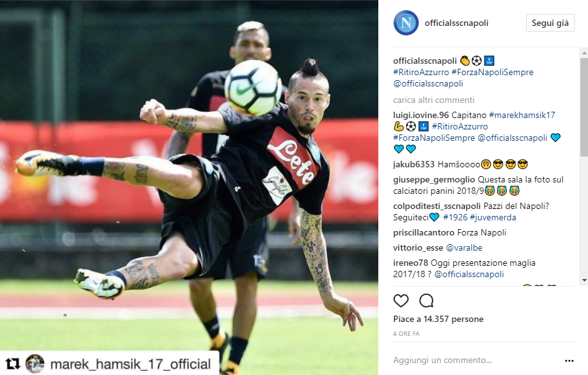Click the repost arrows icon on photo
This screenshot has width=588, height=375.
pyautogui.click(x=13, y=364)
